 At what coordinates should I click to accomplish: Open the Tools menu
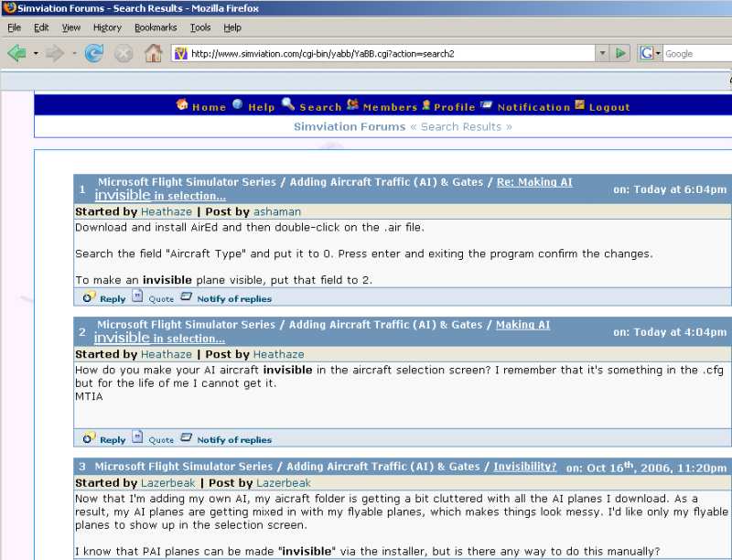[200, 27]
